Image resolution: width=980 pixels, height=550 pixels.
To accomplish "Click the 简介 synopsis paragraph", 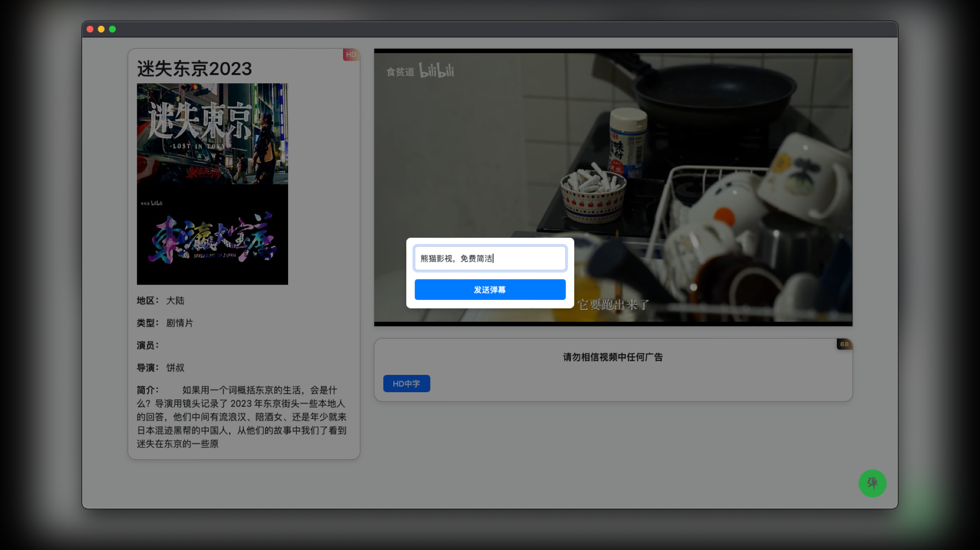I will tap(242, 417).
